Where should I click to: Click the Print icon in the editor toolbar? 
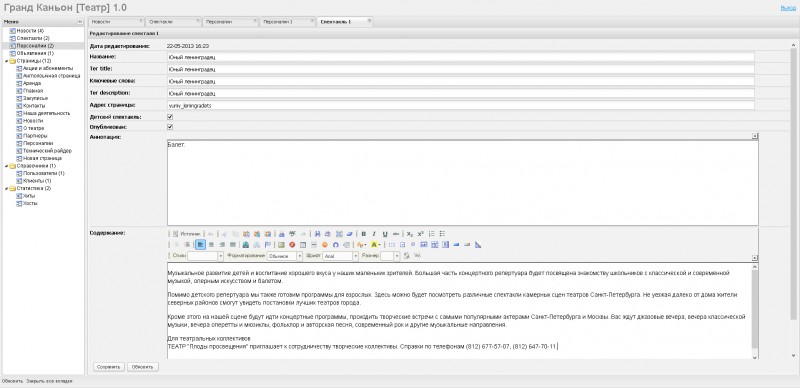[282, 234]
